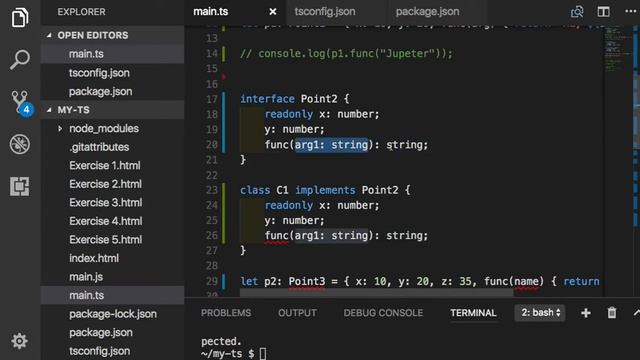Click the terminal prompt input area
The width and height of the screenshot is (640, 360).
[x=263, y=353]
